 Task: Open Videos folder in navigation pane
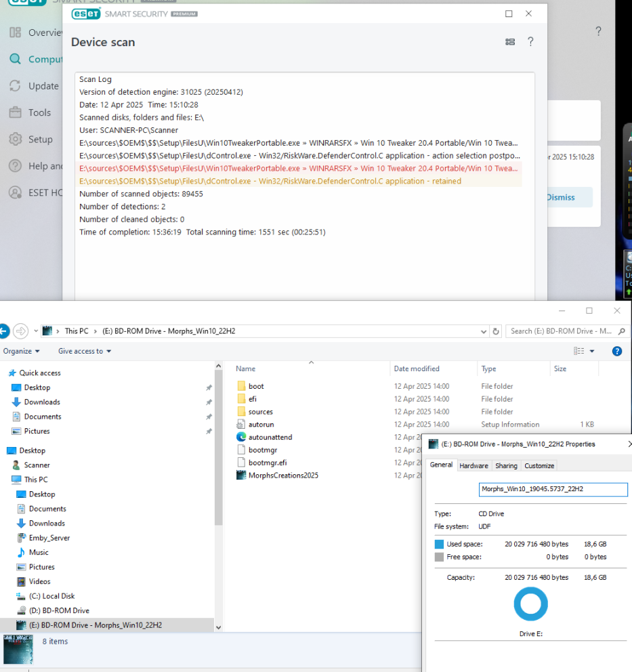[39, 581]
